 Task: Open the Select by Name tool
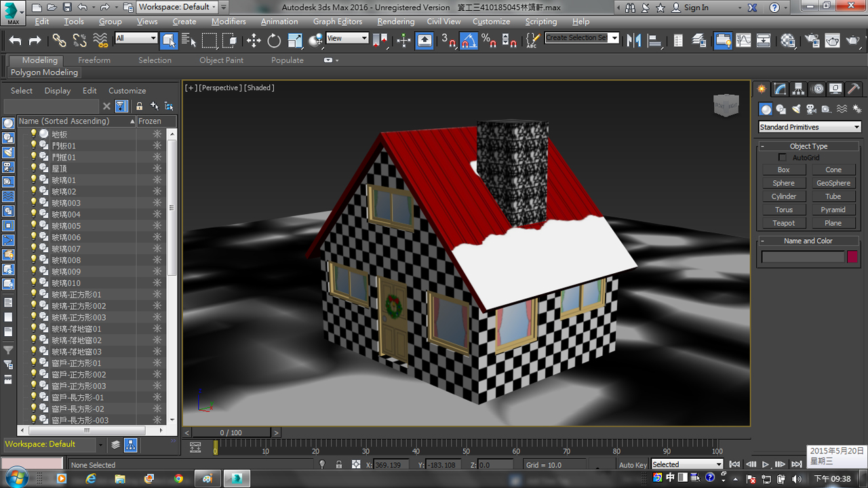[x=189, y=41]
